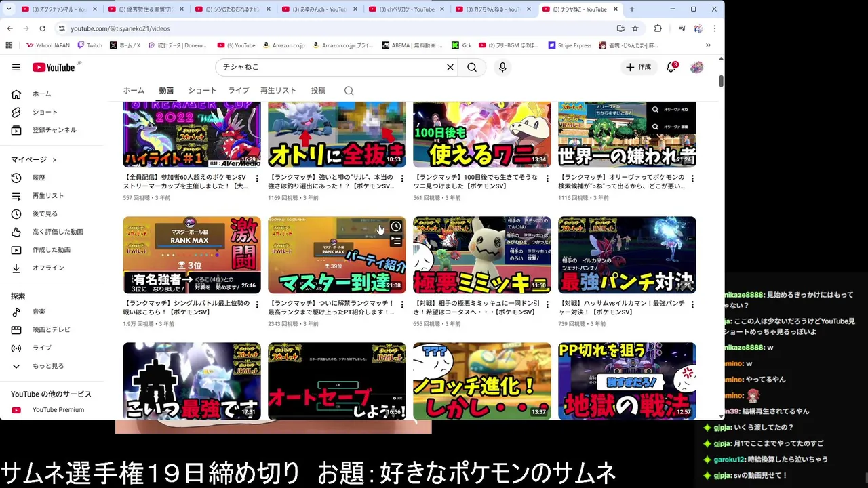Click add to queue on マスター到達 thumbnail
868x488 pixels.
[396, 241]
